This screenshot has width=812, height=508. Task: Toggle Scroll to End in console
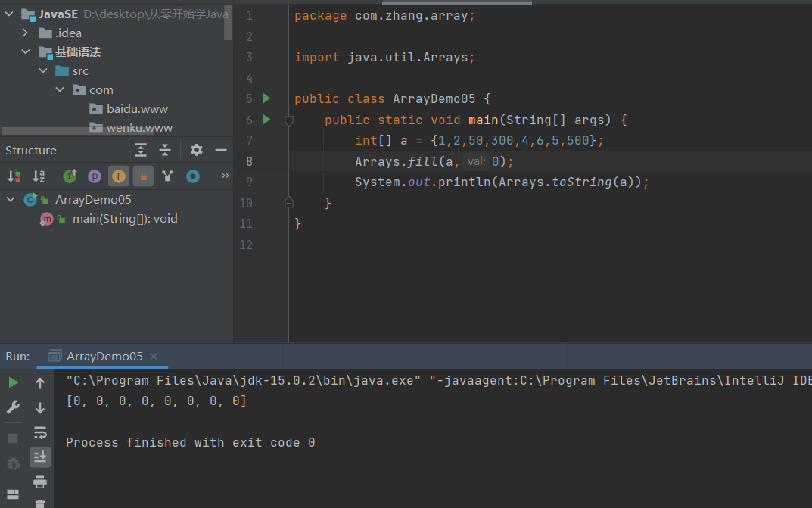point(40,457)
